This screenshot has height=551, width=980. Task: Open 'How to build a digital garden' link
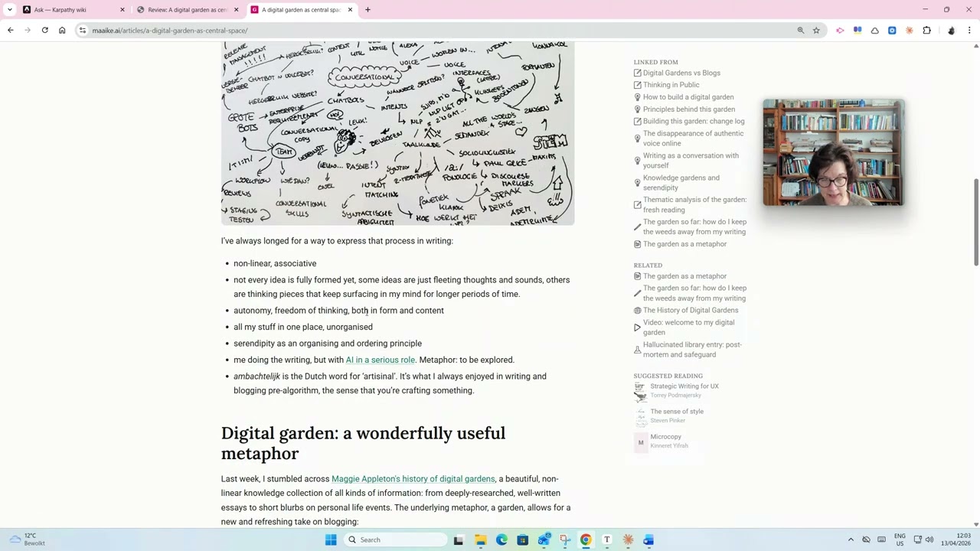click(688, 97)
